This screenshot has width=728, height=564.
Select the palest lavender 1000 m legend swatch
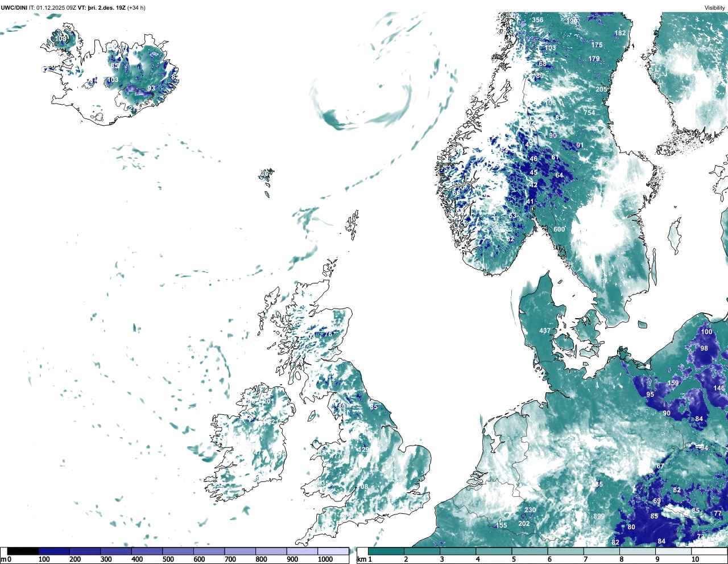333,551
